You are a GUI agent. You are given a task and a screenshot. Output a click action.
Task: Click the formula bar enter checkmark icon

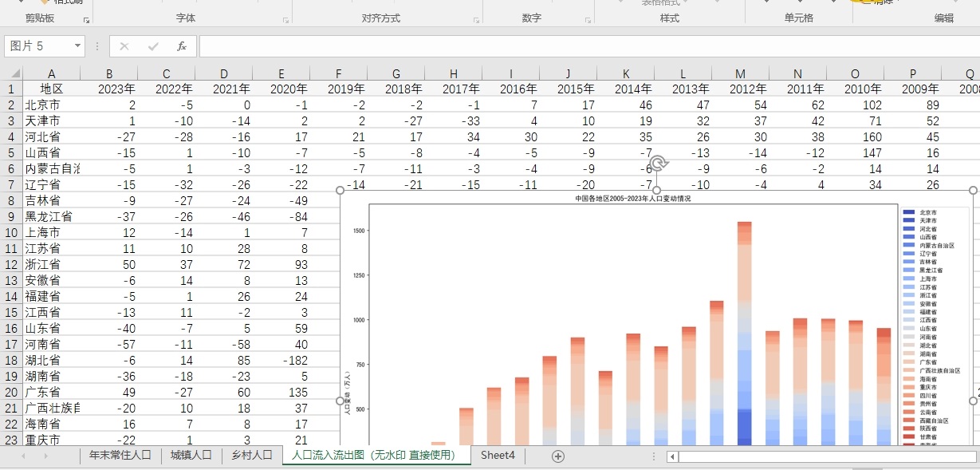152,46
